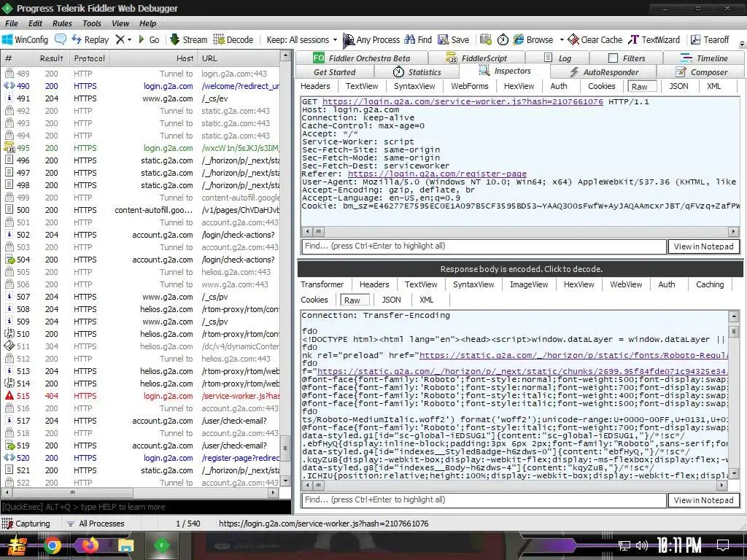Image resolution: width=747 pixels, height=560 pixels.
Task: Open the Keep: All sessions dropdown
Action: click(x=301, y=39)
